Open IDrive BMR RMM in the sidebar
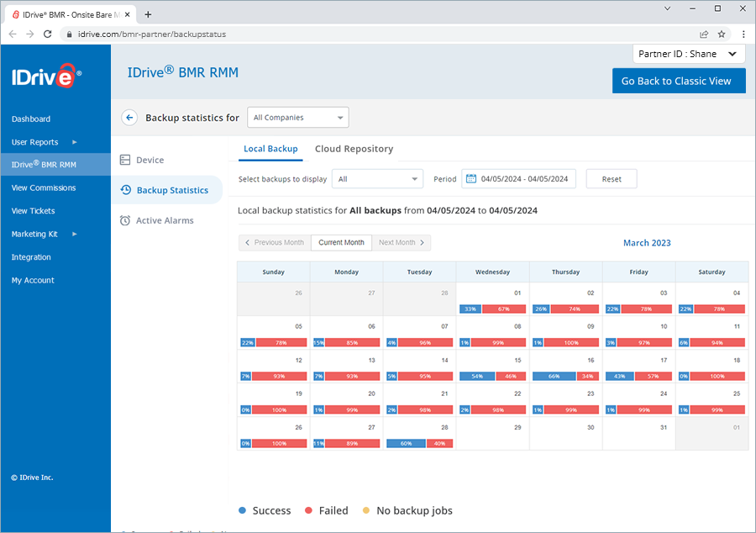 pos(55,165)
